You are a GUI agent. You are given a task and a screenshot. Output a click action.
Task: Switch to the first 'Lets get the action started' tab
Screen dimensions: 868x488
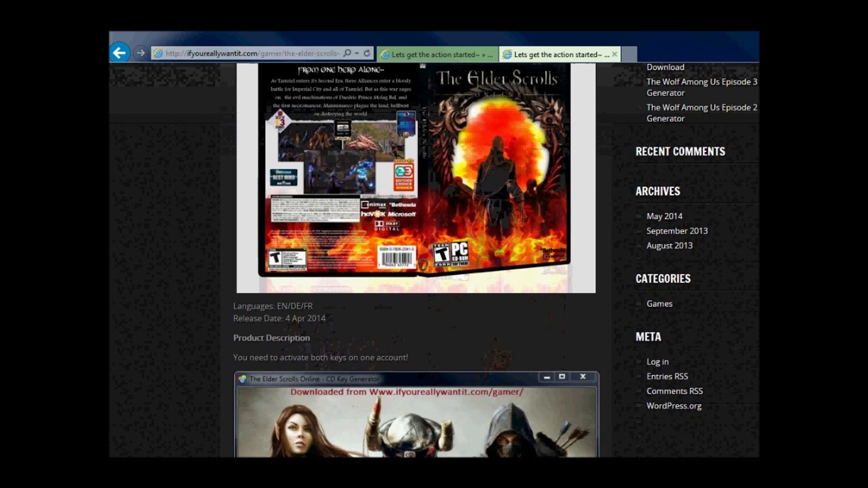pos(438,54)
